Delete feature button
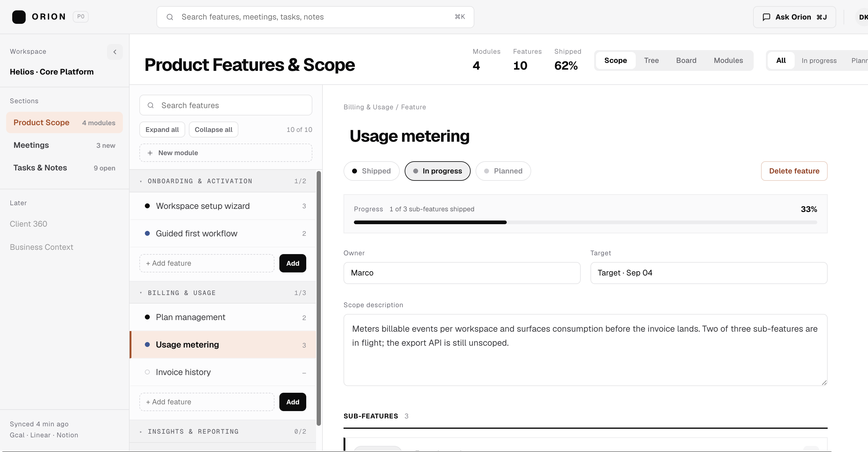Screen dimensions: 868x452 (794, 171)
